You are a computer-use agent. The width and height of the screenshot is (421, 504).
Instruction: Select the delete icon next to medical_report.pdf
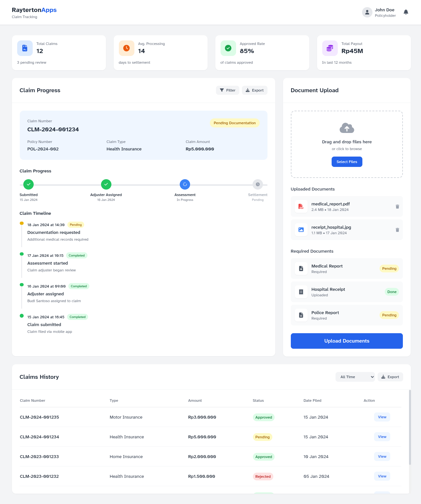point(397,206)
